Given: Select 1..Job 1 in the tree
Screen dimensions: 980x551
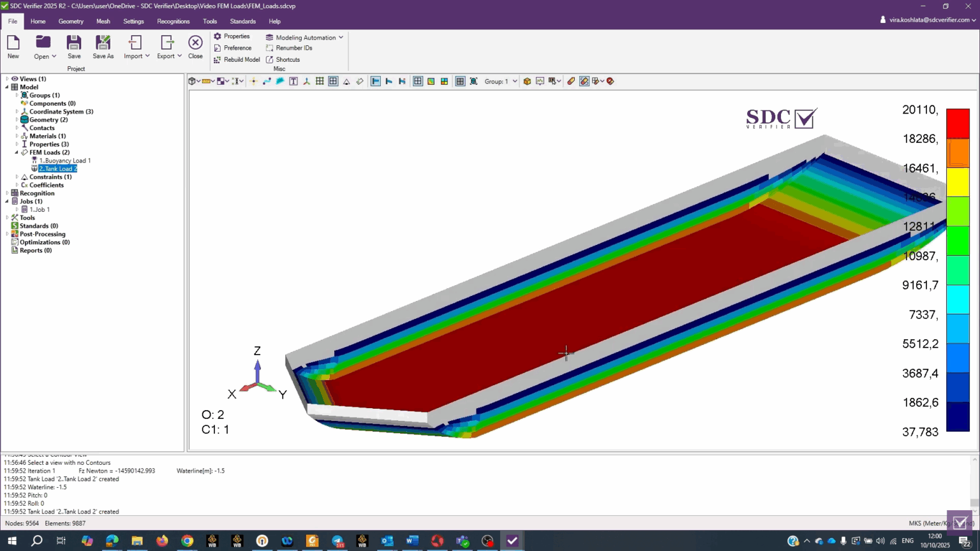Looking at the screenshot, I should (x=39, y=209).
